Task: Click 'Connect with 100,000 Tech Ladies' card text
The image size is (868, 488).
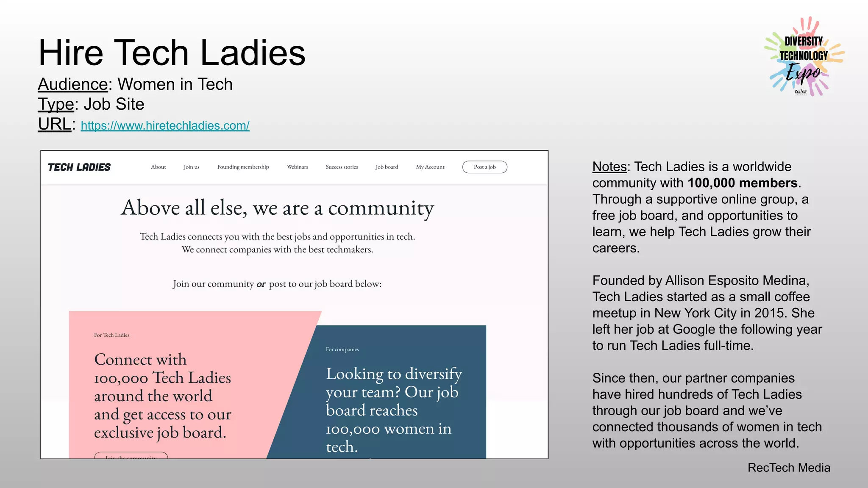Action: click(163, 396)
